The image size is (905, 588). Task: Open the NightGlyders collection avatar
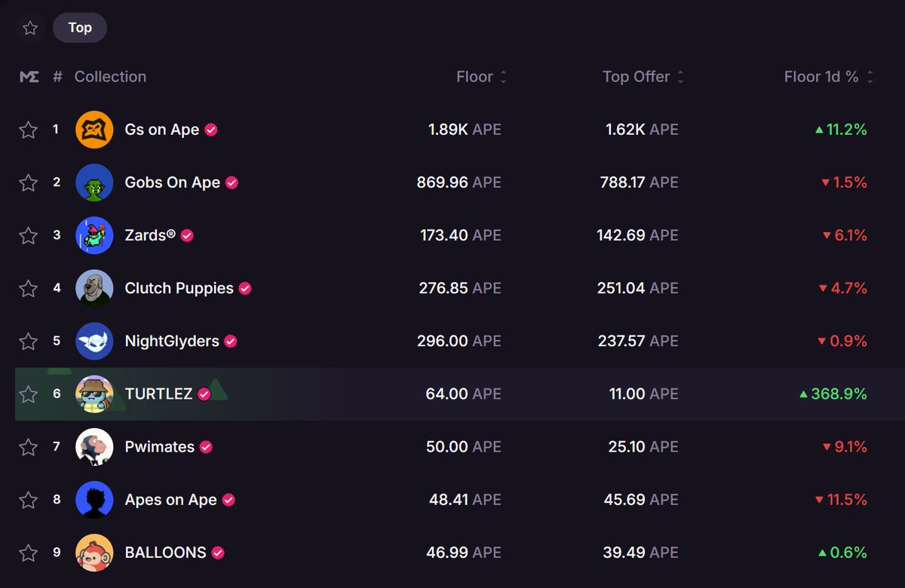coord(94,341)
